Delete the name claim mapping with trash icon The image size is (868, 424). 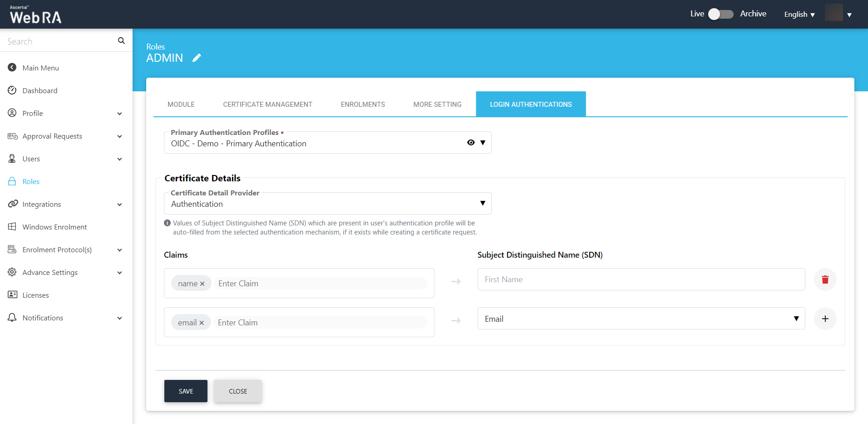pos(825,279)
